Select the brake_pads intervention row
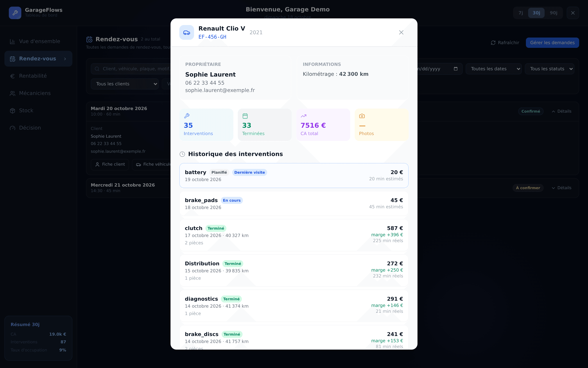Image resolution: width=588 pixels, height=368 pixels. tap(294, 204)
